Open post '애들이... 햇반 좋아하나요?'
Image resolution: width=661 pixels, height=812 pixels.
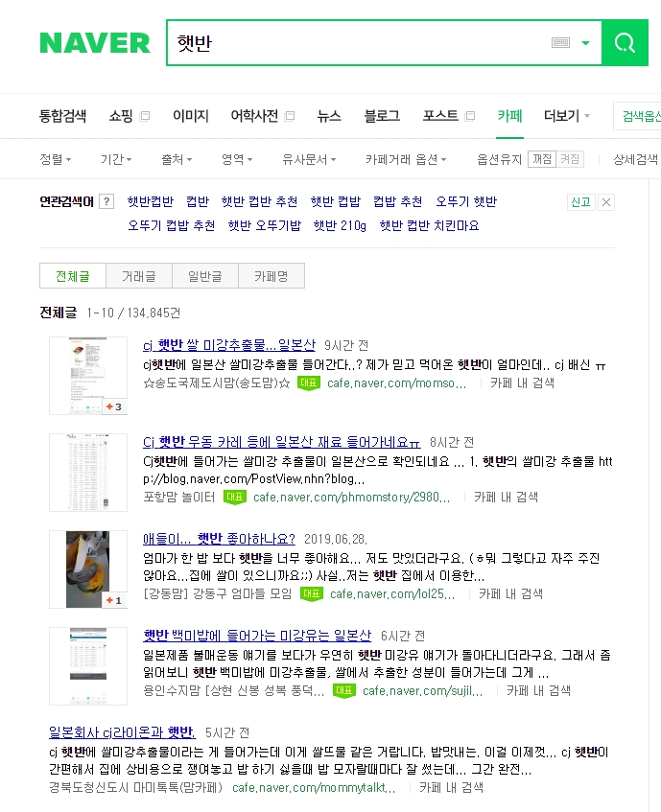pyautogui.click(x=219, y=539)
